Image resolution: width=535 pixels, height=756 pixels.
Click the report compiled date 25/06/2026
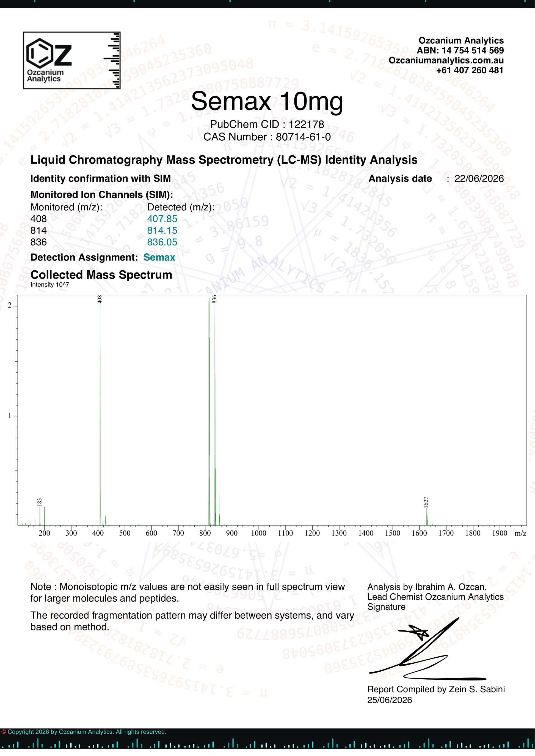coord(389,700)
